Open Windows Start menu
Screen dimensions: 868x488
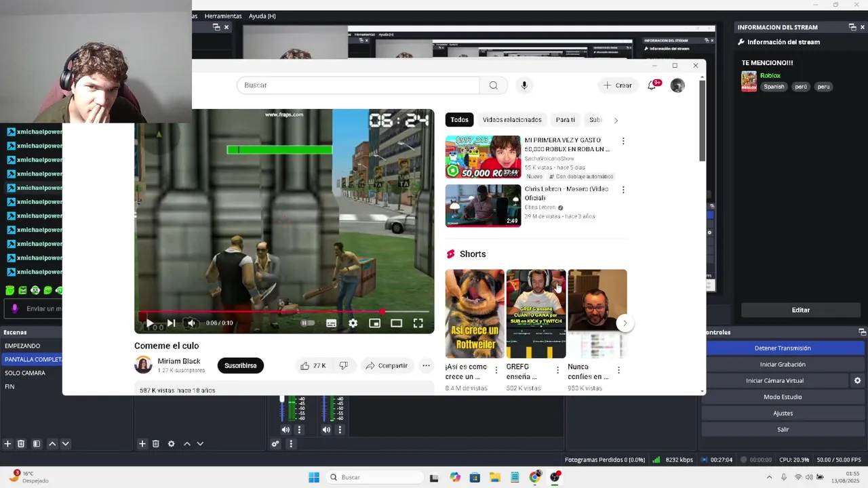point(314,477)
